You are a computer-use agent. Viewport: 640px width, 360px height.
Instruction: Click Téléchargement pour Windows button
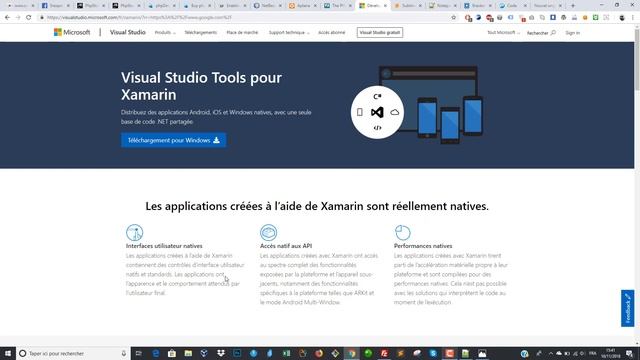coord(173,140)
